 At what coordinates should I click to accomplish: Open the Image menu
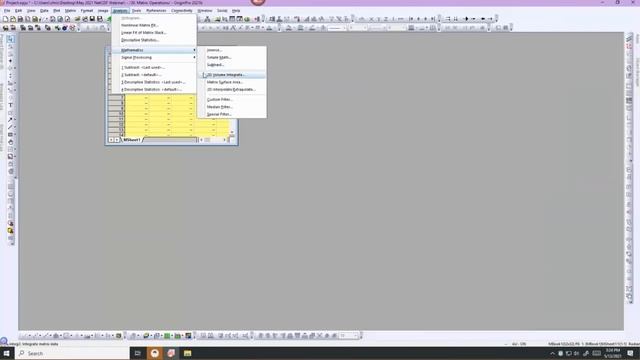(103, 11)
